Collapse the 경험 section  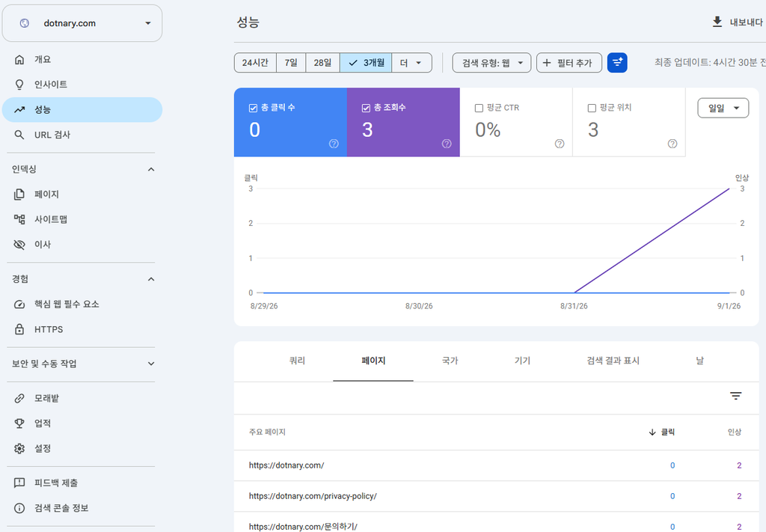click(151, 279)
